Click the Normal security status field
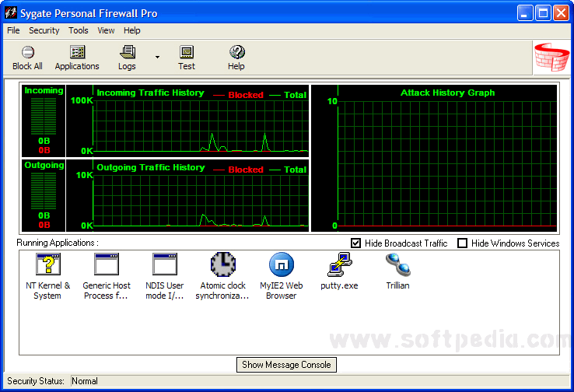The width and height of the screenshot is (574, 392). pyautogui.click(x=320, y=381)
